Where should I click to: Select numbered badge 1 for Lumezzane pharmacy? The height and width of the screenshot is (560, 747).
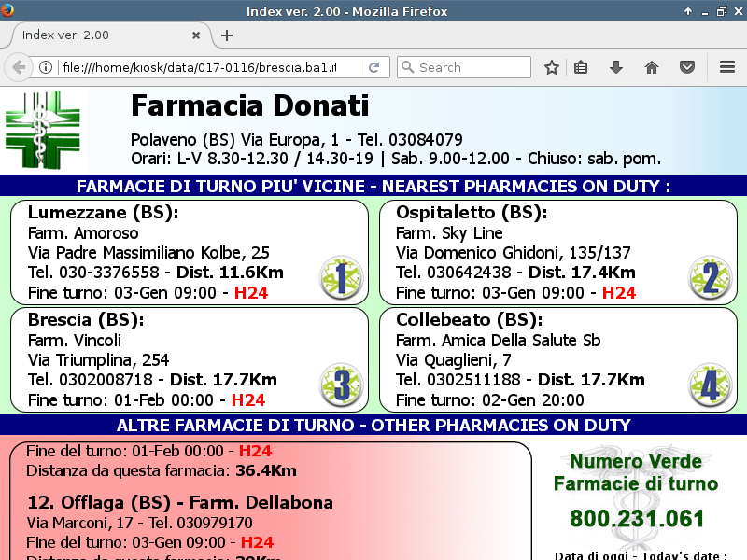pos(340,277)
